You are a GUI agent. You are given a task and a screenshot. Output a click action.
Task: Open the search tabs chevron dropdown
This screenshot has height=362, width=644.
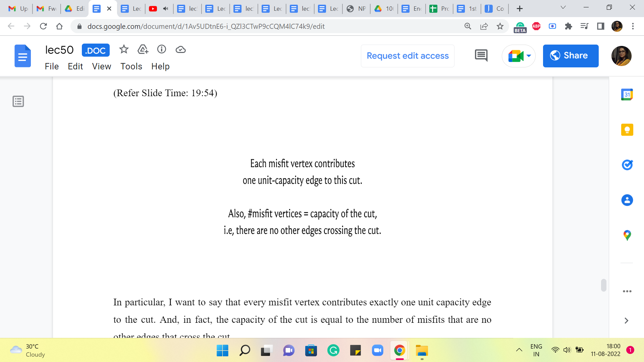(563, 7)
